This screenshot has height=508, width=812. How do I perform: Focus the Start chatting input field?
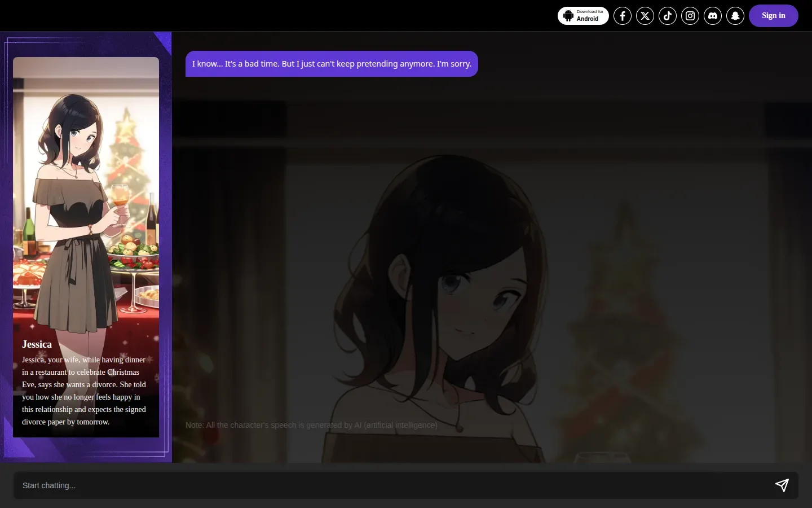coord(406,485)
